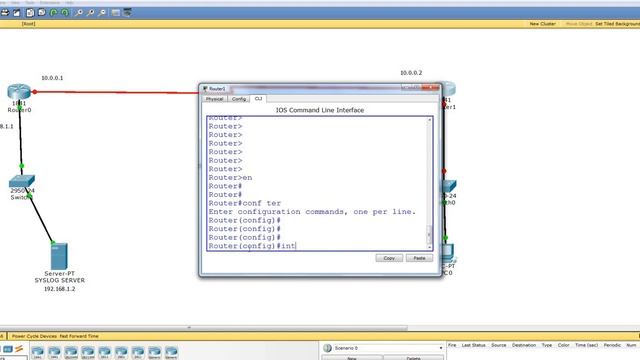
Task: Click the Color column header
Action: pos(563,345)
